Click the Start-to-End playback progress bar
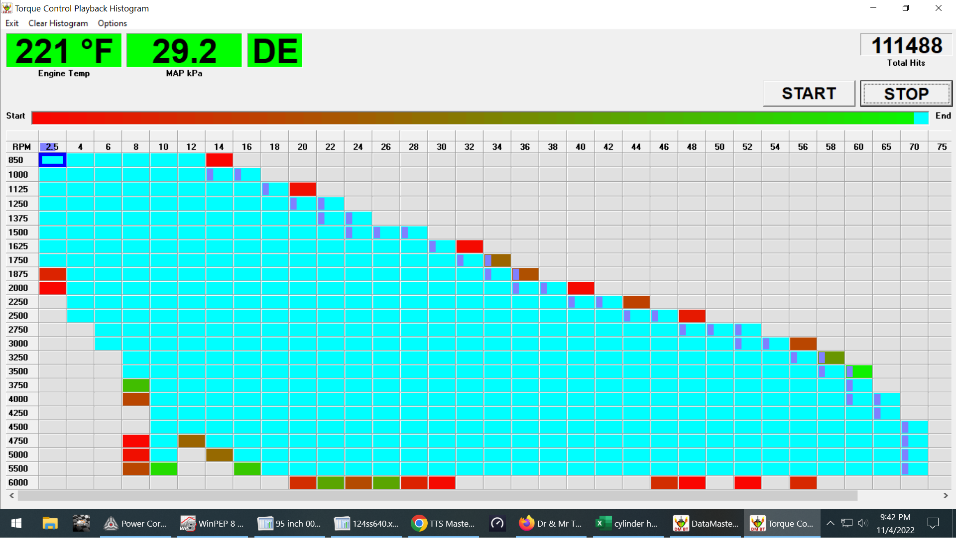The image size is (956, 560). pos(479,117)
